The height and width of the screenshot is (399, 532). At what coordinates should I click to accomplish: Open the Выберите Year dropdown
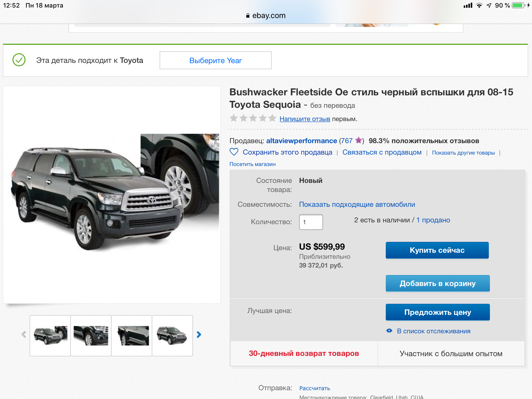click(x=216, y=60)
